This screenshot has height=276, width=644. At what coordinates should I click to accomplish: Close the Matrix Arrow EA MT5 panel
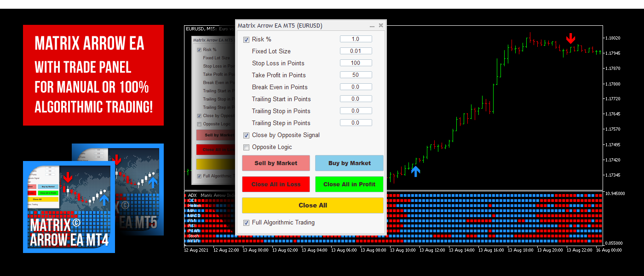pos(381,25)
